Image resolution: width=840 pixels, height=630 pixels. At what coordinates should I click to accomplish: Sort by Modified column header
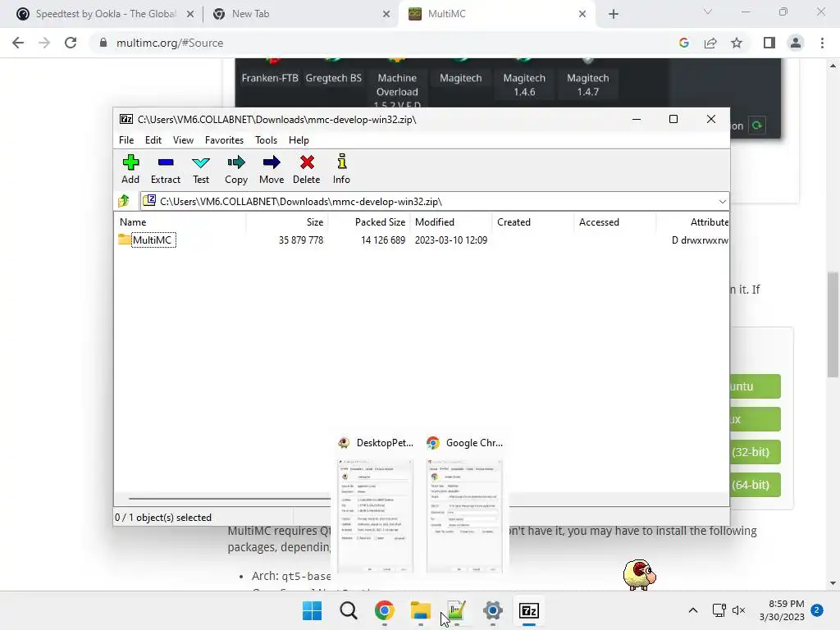point(451,221)
